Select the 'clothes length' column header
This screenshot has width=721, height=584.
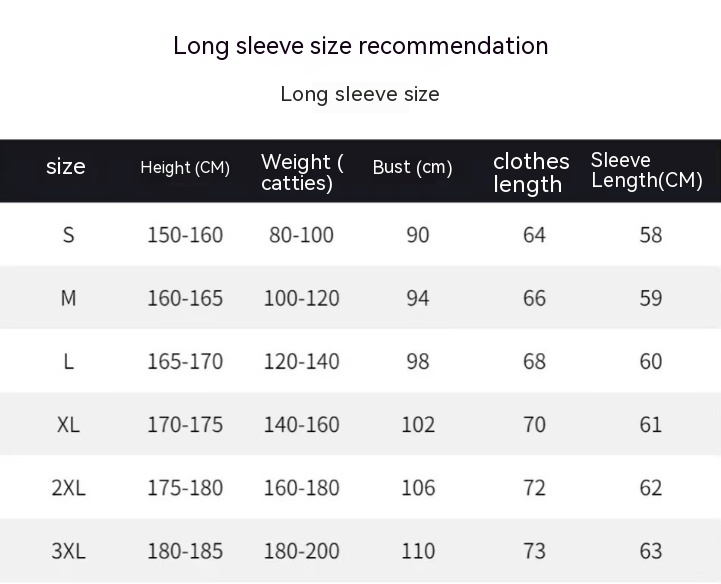tap(531, 172)
